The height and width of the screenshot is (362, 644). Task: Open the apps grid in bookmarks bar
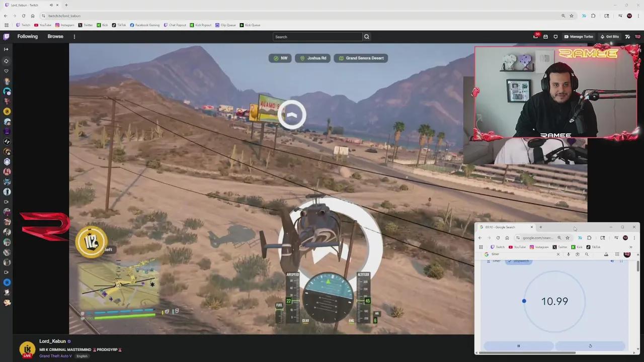pos(6,25)
